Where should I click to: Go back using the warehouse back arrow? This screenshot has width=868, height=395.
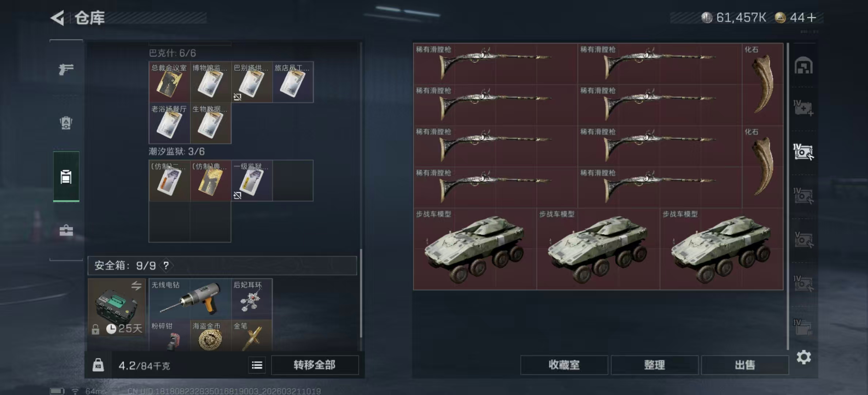point(57,18)
